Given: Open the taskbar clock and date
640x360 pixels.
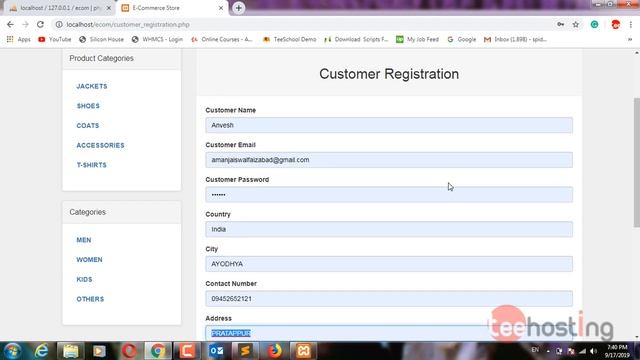Looking at the screenshot, I should click(x=617, y=351).
